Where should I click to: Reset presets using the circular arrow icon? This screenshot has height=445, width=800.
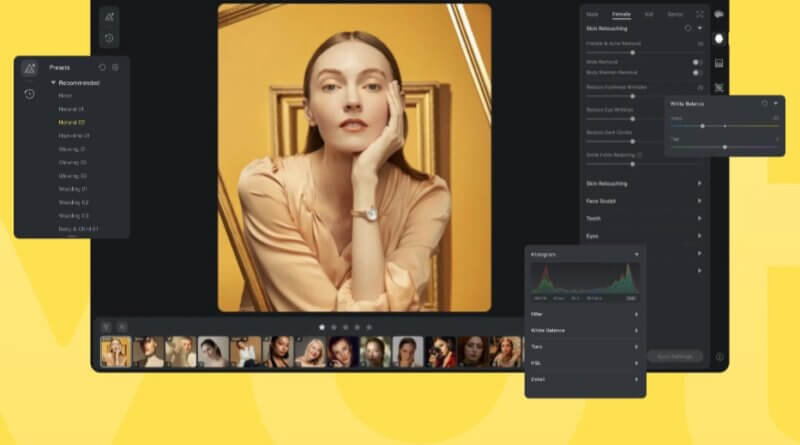(102, 67)
